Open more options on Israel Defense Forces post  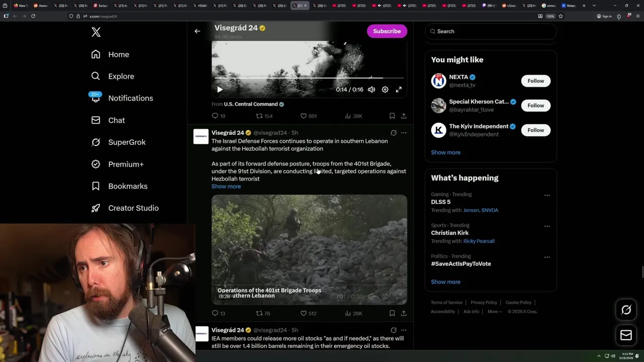(404, 133)
